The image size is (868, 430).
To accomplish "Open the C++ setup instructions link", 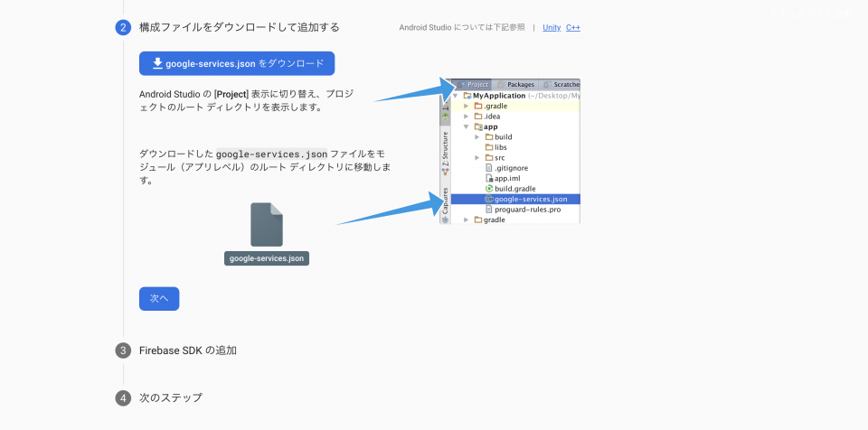I will [573, 27].
